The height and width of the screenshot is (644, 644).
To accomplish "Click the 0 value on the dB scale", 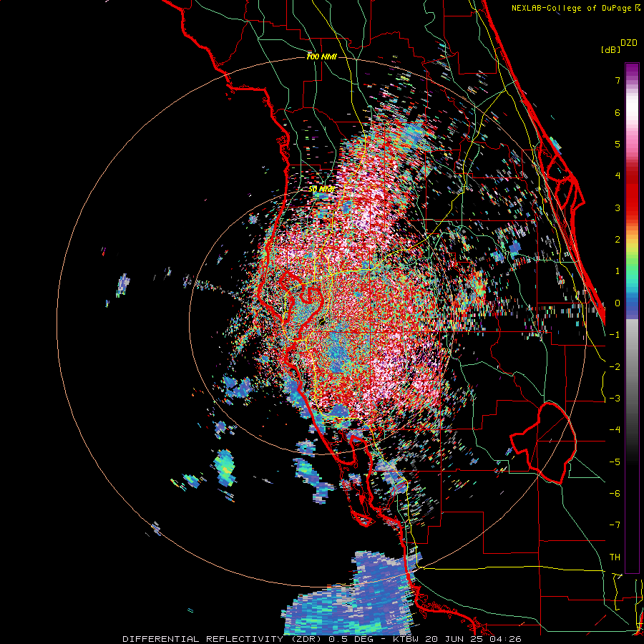I will tap(618, 303).
